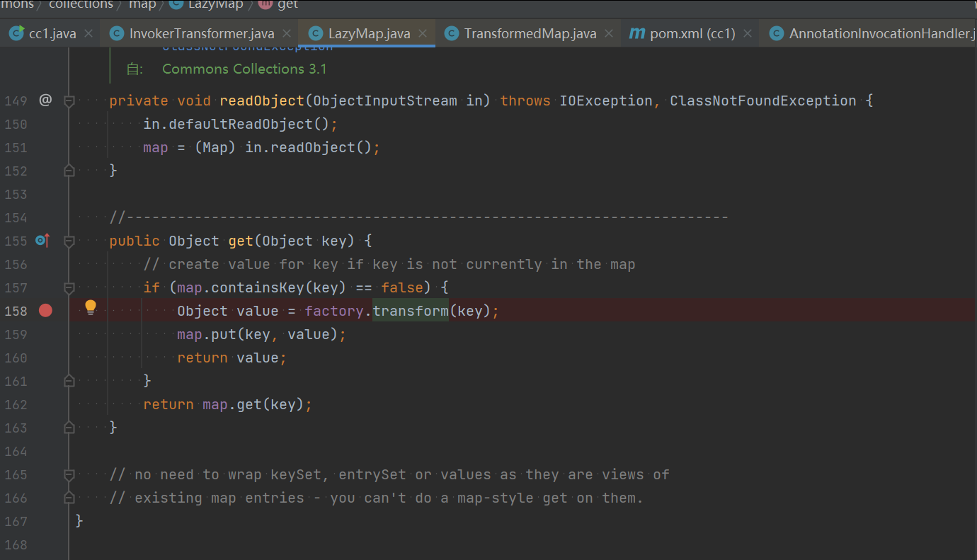Close the LazyMap.java tab
This screenshot has width=977, height=560.
point(423,33)
